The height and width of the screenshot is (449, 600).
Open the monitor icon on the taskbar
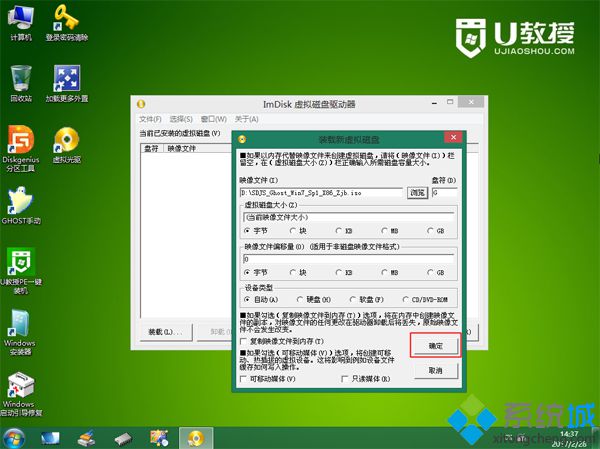pyautogui.click(x=50, y=438)
